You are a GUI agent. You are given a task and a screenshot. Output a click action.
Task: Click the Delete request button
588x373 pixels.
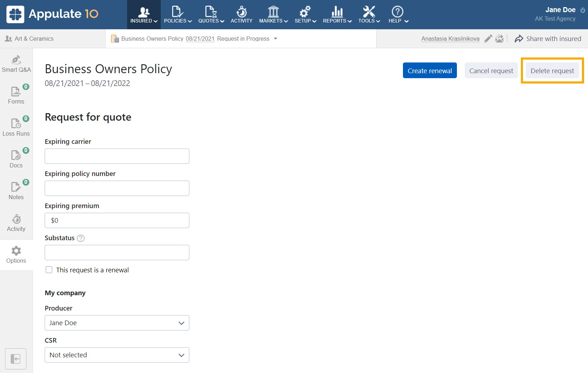point(552,70)
